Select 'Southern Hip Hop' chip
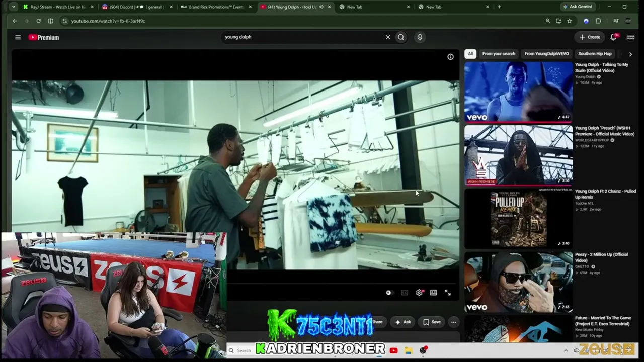Viewport: 644px width, 362px height. pos(595,54)
